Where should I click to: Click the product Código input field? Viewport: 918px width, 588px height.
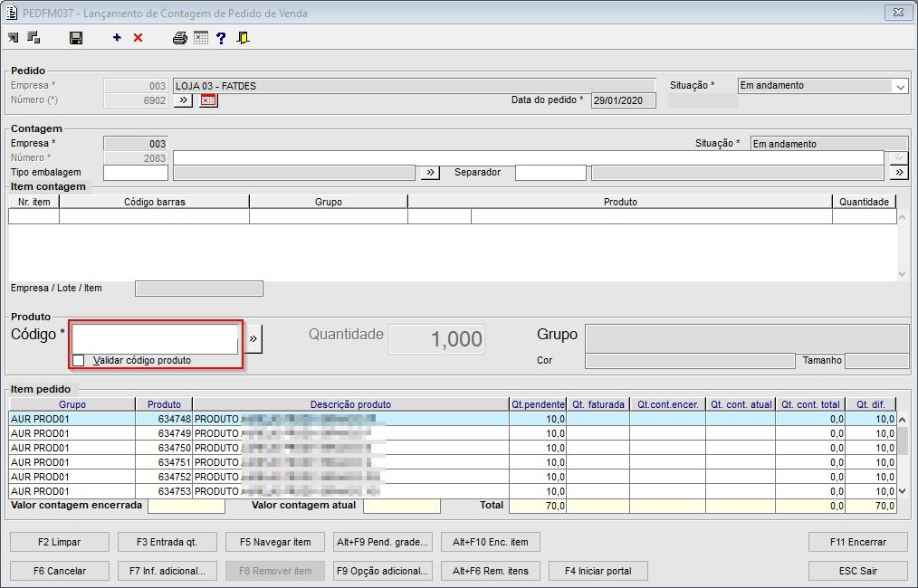(155, 338)
